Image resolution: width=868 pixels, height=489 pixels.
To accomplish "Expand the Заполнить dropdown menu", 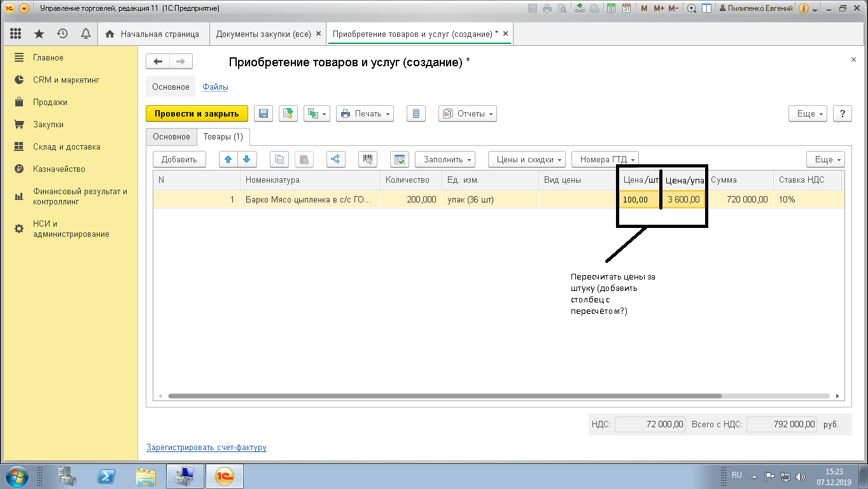I will tap(445, 159).
